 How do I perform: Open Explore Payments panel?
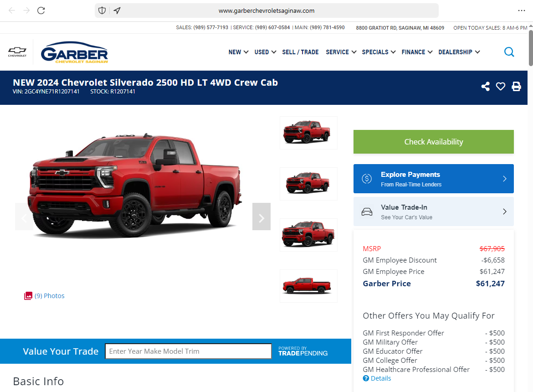[x=433, y=179]
